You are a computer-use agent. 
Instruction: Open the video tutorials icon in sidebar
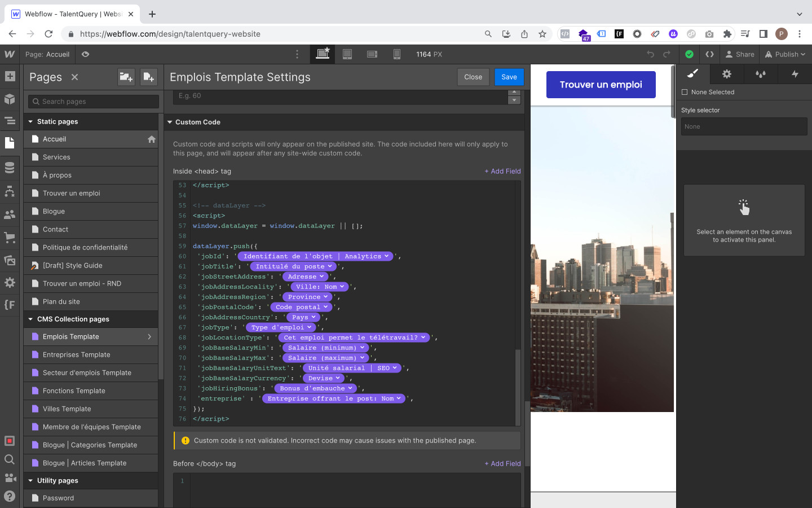coord(10,478)
